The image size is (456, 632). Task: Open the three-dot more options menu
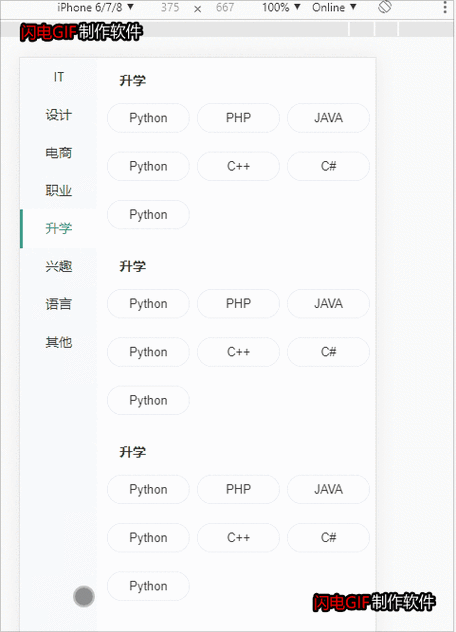445,7
